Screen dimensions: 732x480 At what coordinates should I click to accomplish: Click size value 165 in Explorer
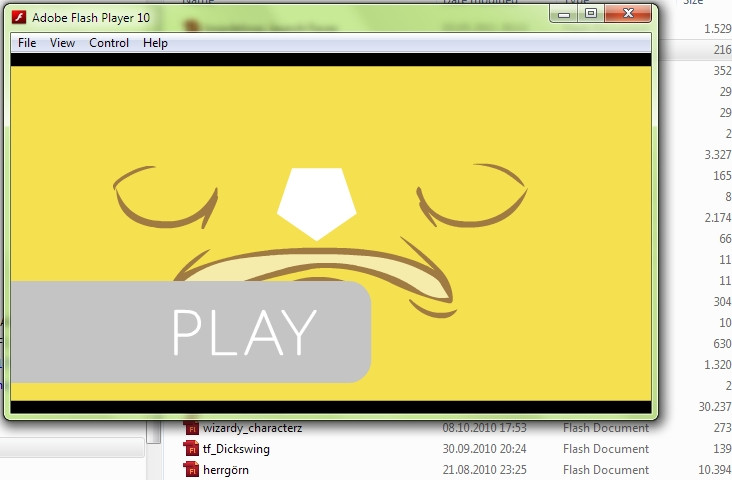point(722,176)
